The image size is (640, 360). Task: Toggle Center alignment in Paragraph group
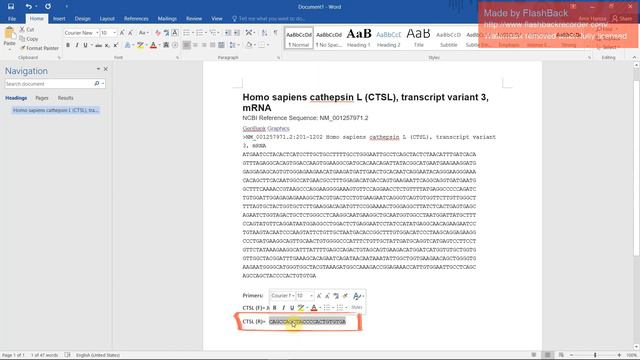pos(195,45)
